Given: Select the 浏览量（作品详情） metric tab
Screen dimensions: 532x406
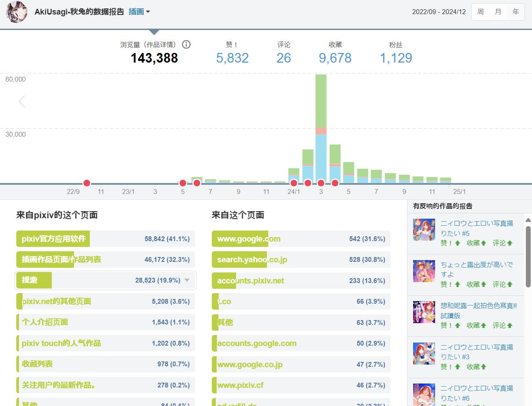Looking at the screenshot, I should (155, 52).
